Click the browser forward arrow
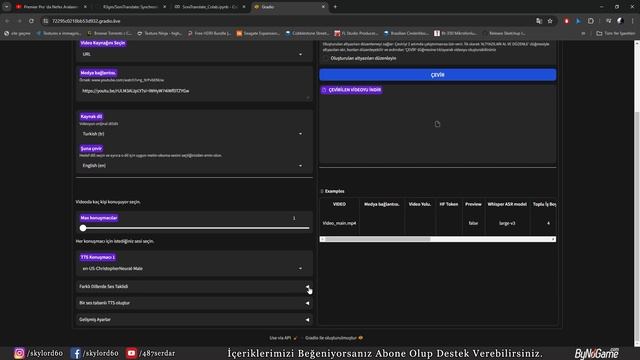This screenshot has width=640, height=360. click(19, 21)
